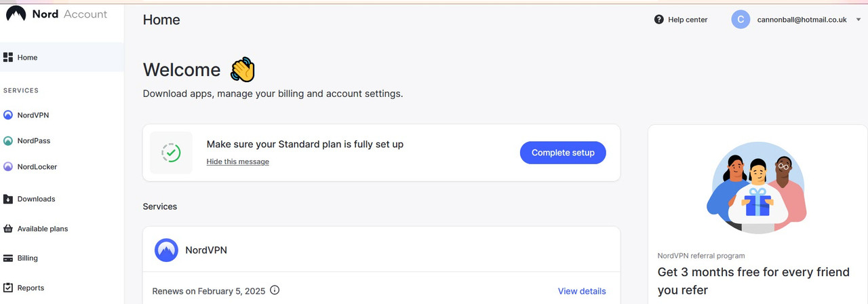Click the account avatar with letter C
This screenshot has width=868, height=304.
pos(741,20)
